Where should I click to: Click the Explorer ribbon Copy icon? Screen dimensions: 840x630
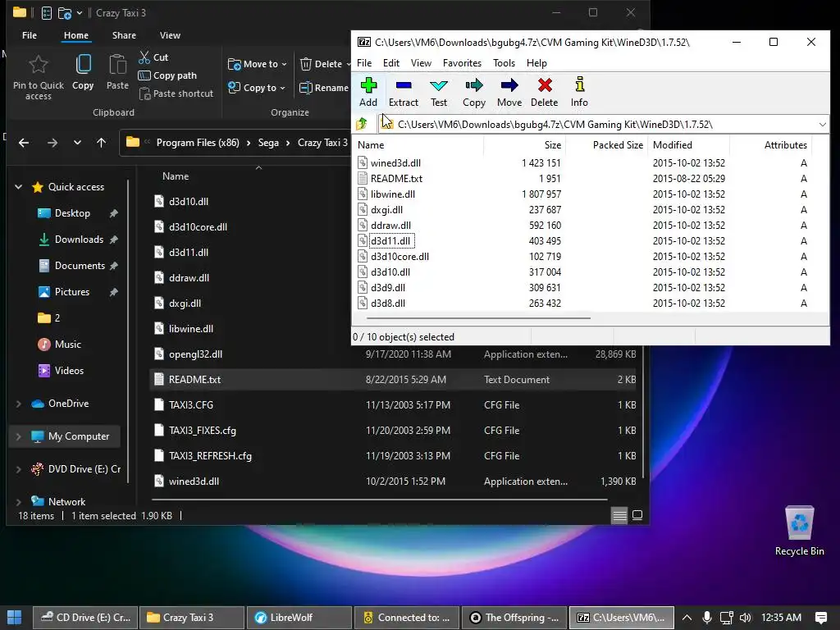83,72
